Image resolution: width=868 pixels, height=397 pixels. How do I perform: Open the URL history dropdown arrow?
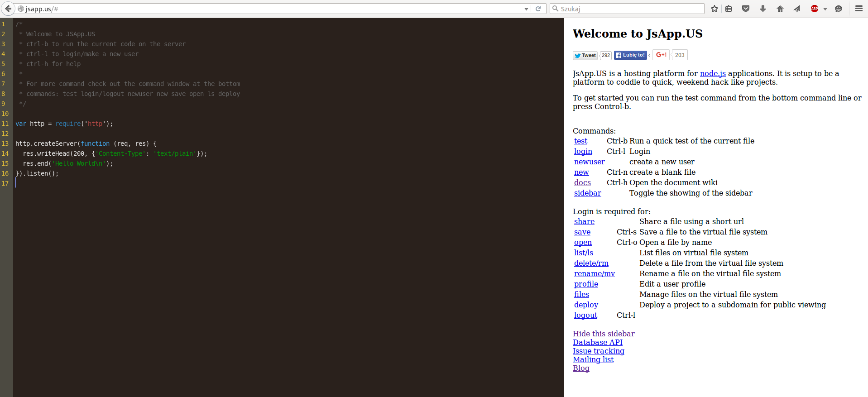[526, 9]
